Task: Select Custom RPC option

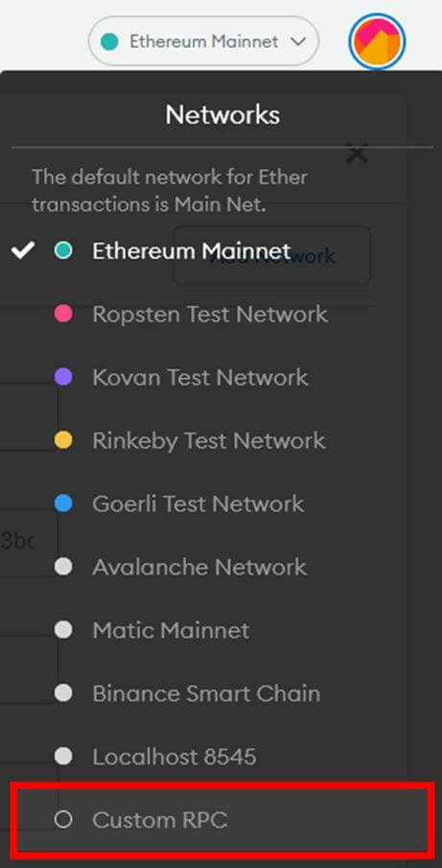Action: point(222,819)
